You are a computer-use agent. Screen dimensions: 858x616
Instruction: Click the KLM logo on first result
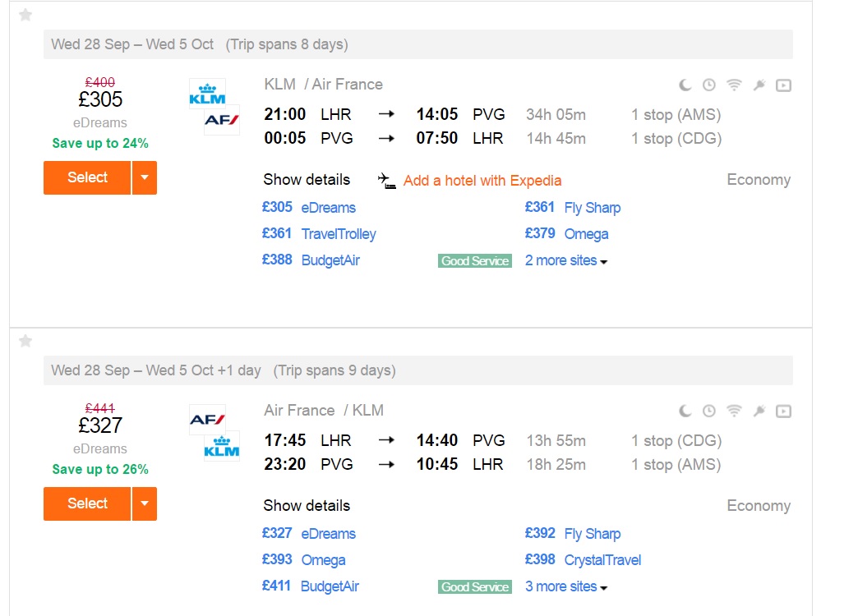(207, 94)
